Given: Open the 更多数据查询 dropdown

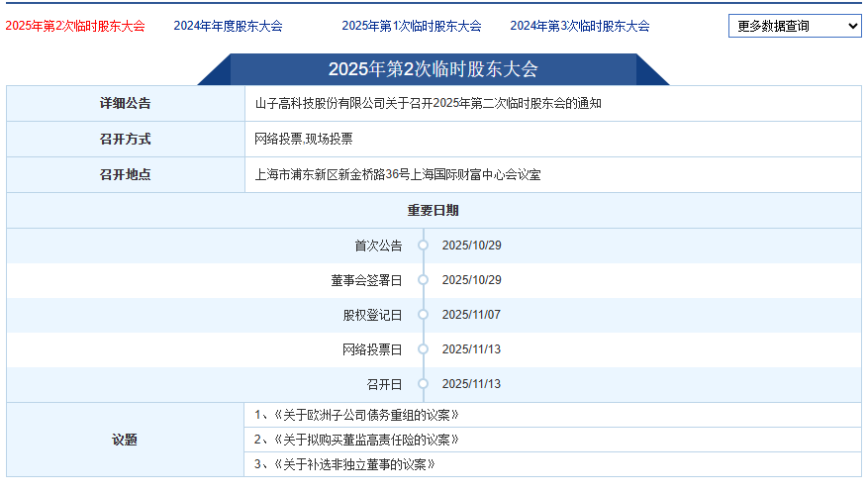Looking at the screenshot, I should pyautogui.click(x=795, y=26).
